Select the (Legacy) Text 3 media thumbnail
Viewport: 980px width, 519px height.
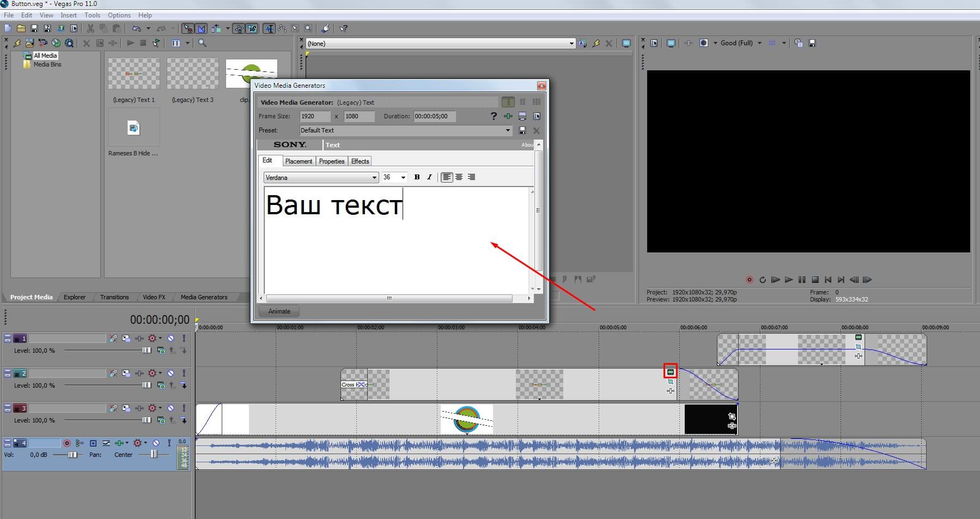pos(193,74)
